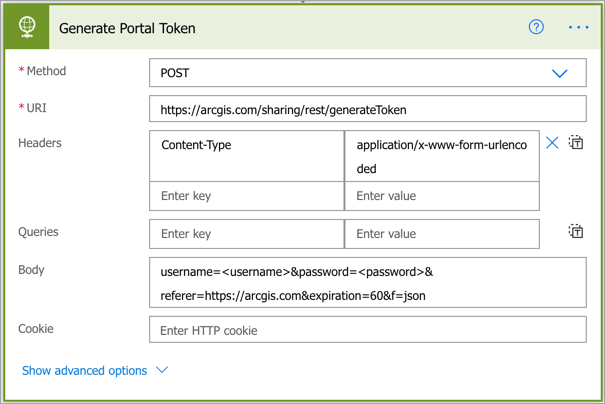Click the Generate Portal Token title
The image size is (605, 404).
(127, 28)
